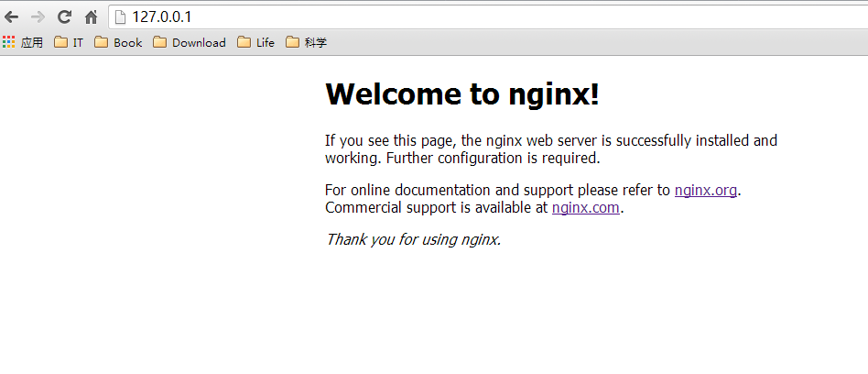The image size is (868, 374).
Task: Reload the current page
Action: click(64, 16)
